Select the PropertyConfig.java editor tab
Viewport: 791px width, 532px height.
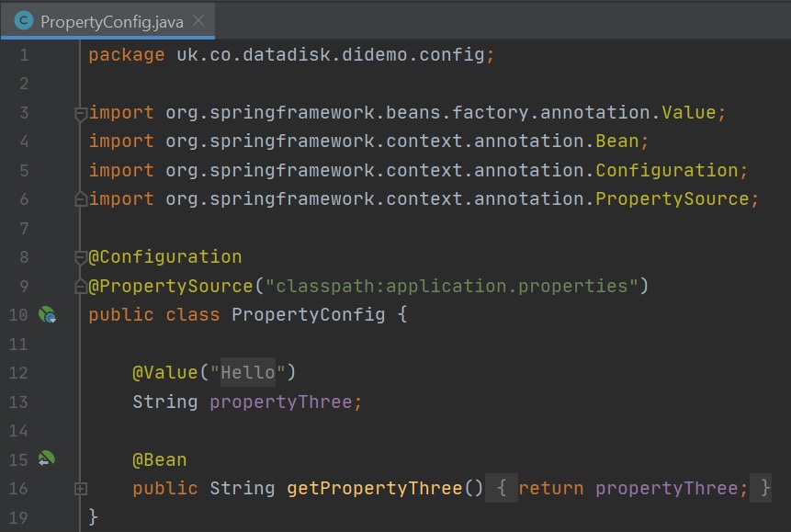click(x=111, y=20)
